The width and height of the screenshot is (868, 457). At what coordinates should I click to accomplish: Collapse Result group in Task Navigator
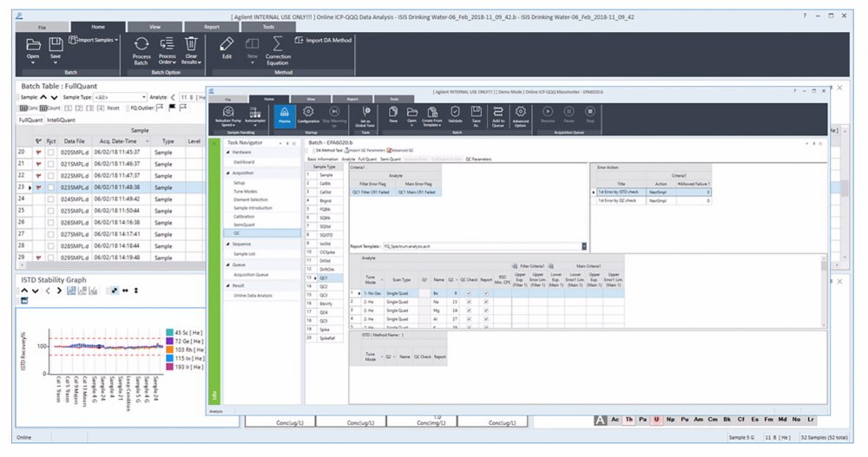(x=228, y=285)
